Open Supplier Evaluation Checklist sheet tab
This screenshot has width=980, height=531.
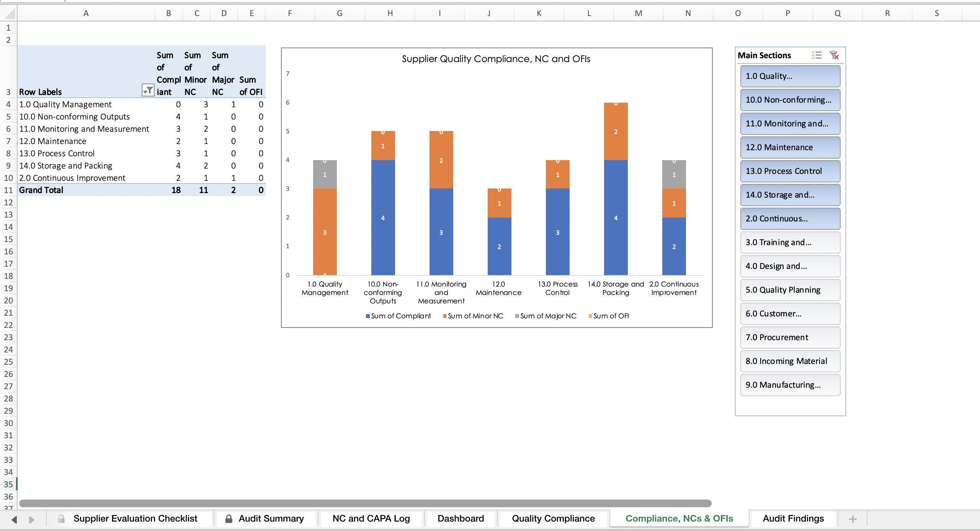tap(129, 518)
